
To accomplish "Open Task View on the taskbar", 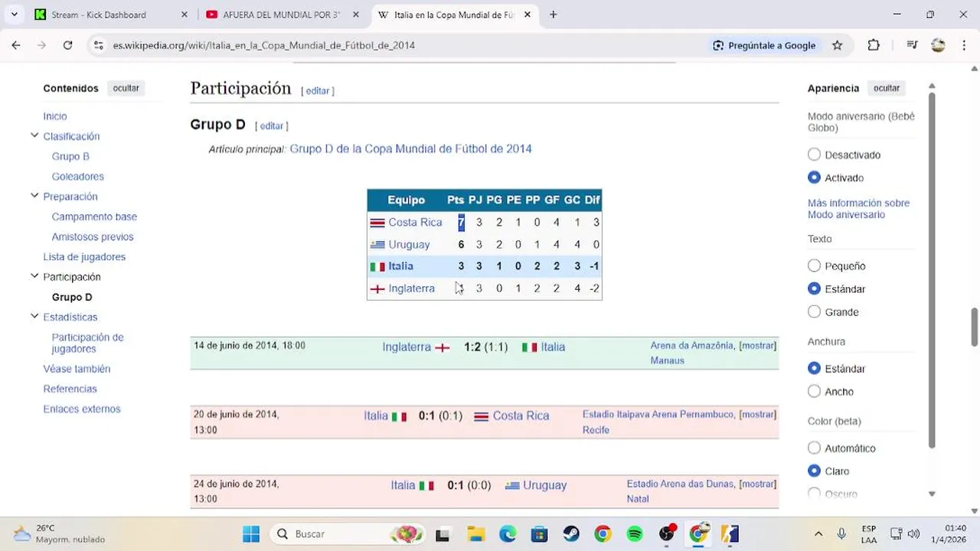I will point(443,533).
